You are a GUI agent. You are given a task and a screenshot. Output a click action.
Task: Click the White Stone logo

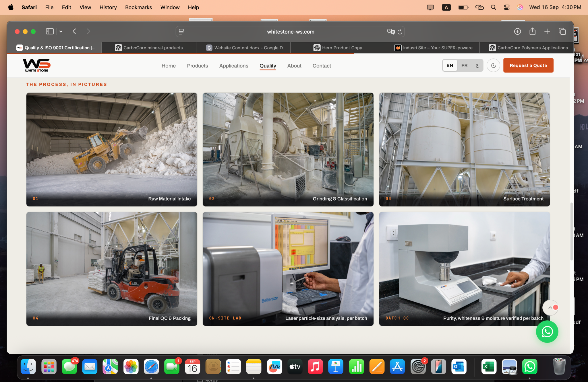point(37,65)
